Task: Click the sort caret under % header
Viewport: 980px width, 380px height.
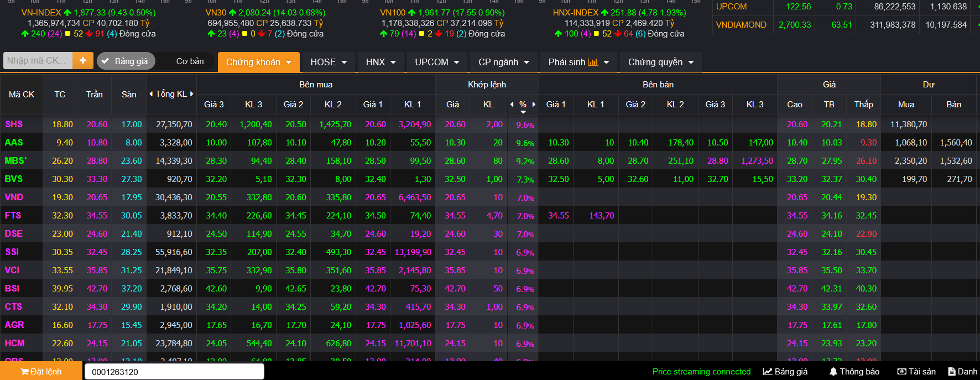Action: [523, 112]
